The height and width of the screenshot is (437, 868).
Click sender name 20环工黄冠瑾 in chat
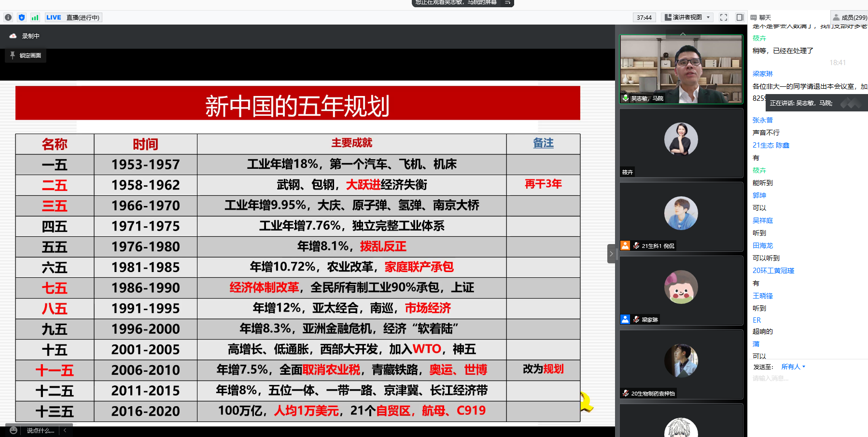click(x=773, y=271)
